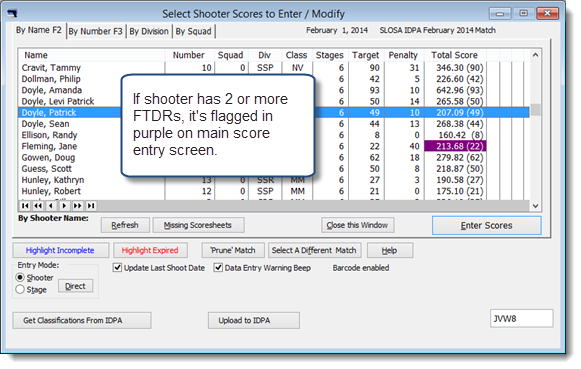
Task: Select Shooter entry mode radio button
Action: (20, 277)
